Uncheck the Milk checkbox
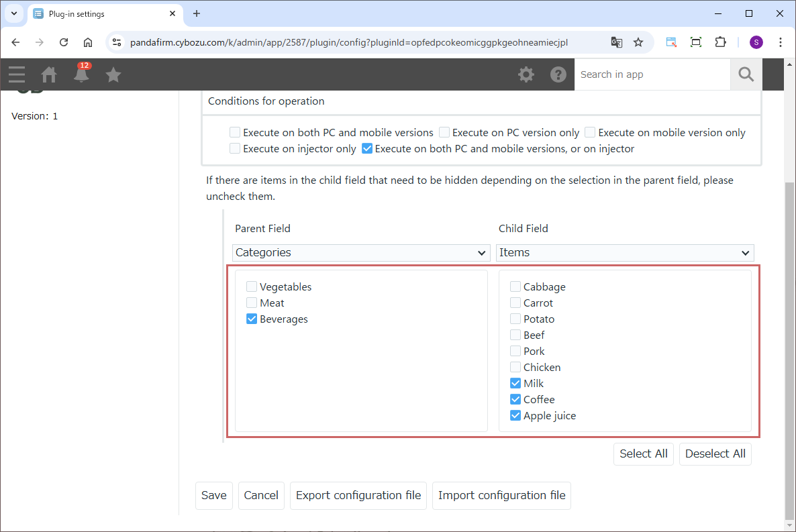The image size is (796, 532). (515, 384)
